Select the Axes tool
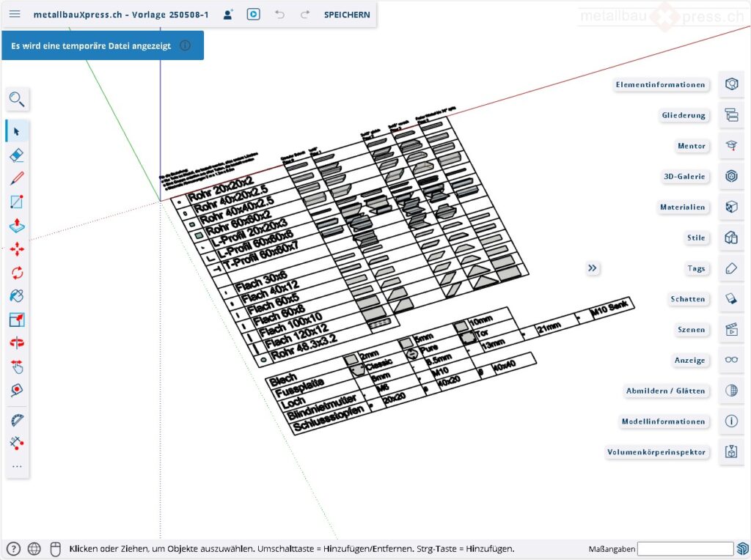751x560 pixels. click(x=17, y=443)
